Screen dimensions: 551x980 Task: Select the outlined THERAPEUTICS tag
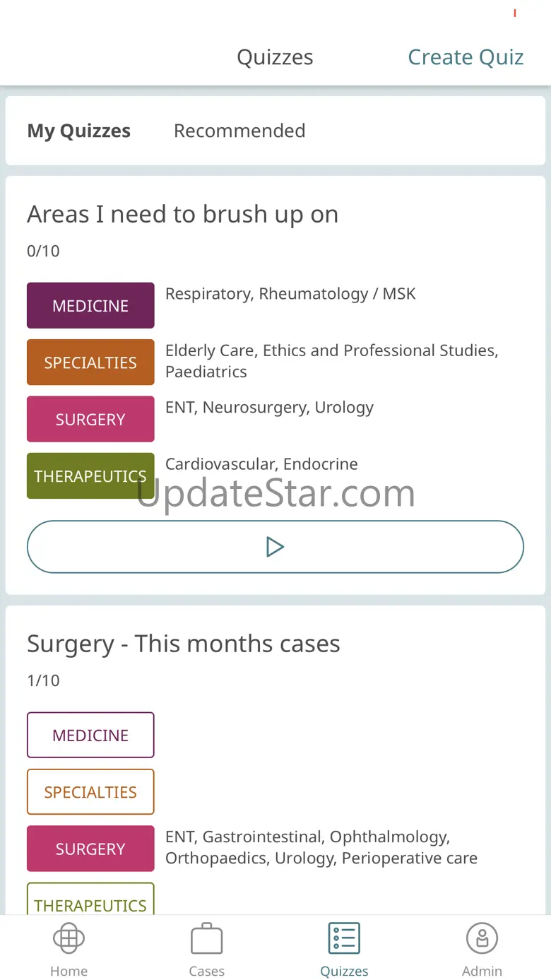point(90,901)
